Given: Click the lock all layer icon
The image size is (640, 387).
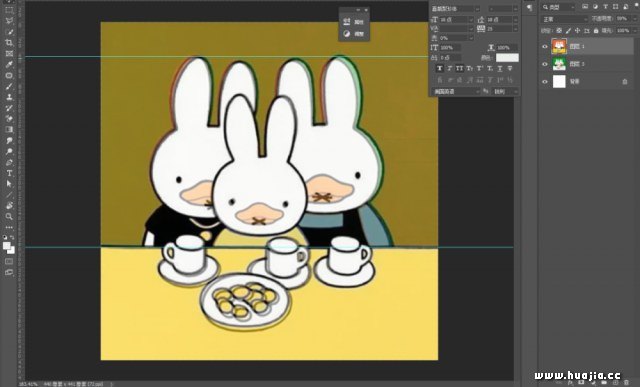Looking at the screenshot, I should pos(596,31).
